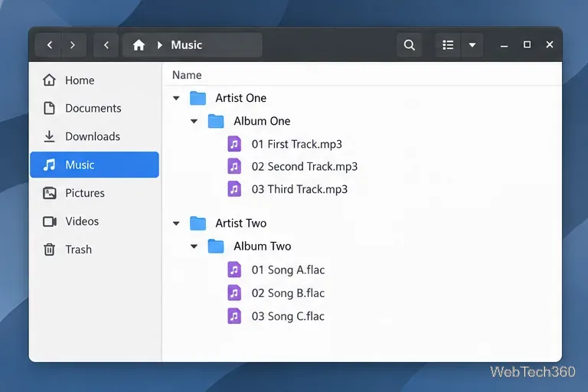The height and width of the screenshot is (392, 588).
Task: Select 03 Third Track.mp3
Action: click(299, 189)
